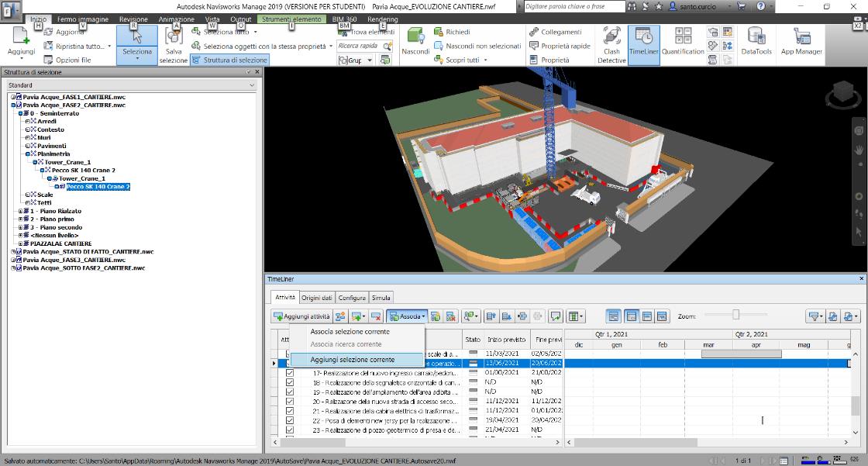Click the Aggiungi attività button

tap(301, 316)
